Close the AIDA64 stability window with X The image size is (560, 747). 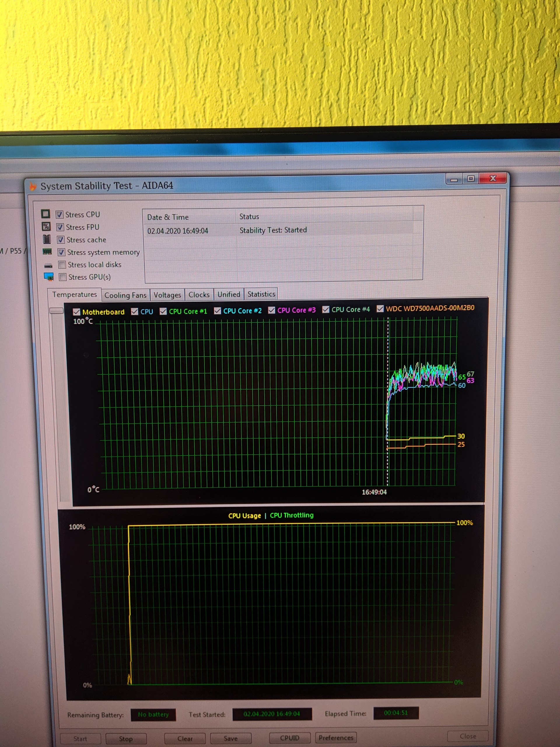[x=493, y=178]
